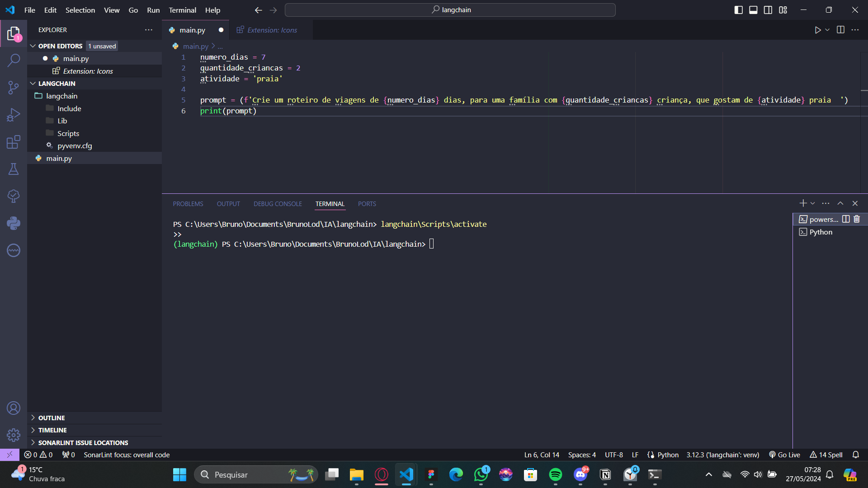868x488 pixels.
Task: Open errors and warnings count in status bar
Action: (x=38, y=455)
